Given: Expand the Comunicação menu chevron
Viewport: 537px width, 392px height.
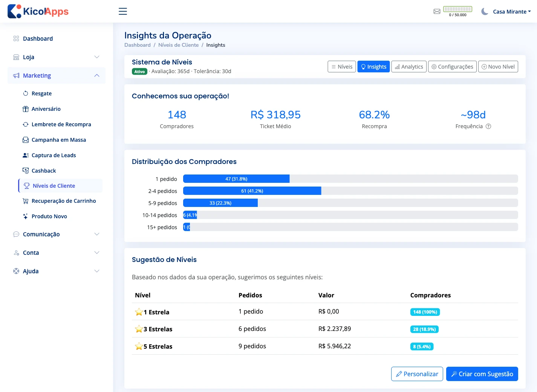Looking at the screenshot, I should pos(97,234).
